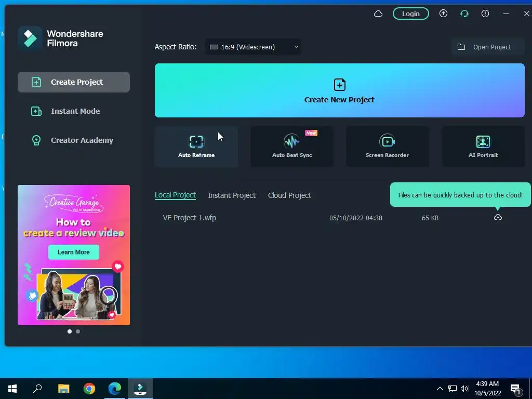Click the exclamation info icon in title bar
This screenshot has width=532, height=399.
485,14
